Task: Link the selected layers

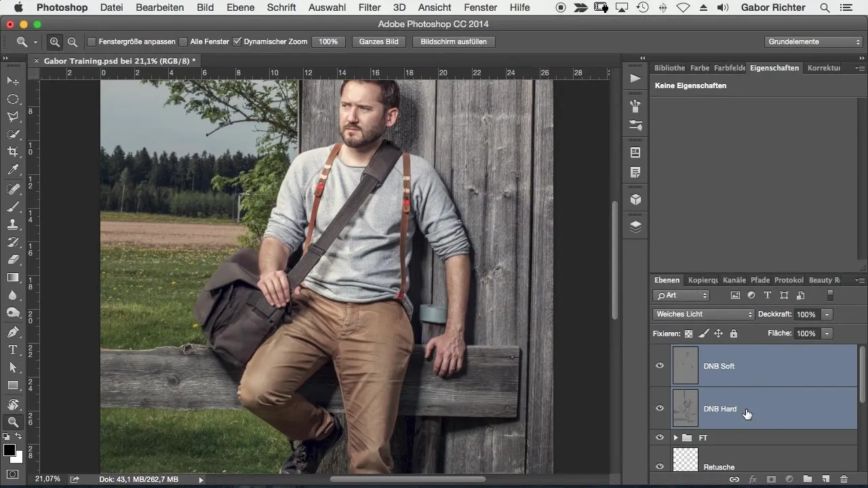Action: pyautogui.click(x=734, y=479)
